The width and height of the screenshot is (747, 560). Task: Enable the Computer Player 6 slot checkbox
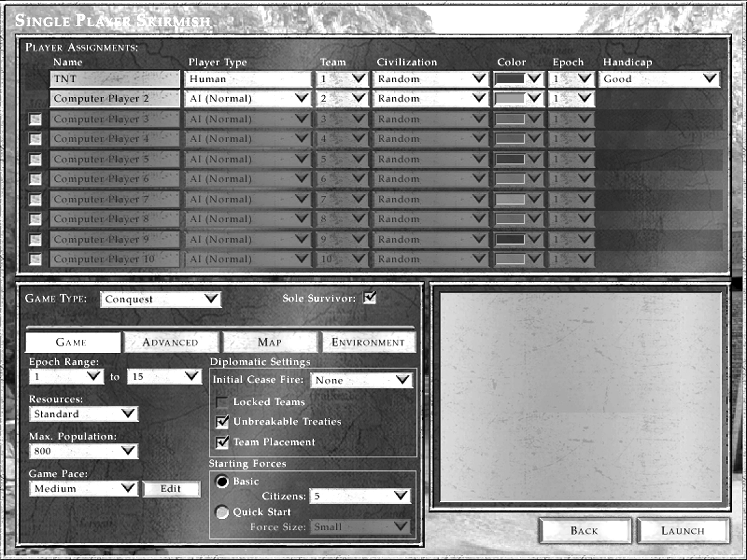click(x=35, y=179)
